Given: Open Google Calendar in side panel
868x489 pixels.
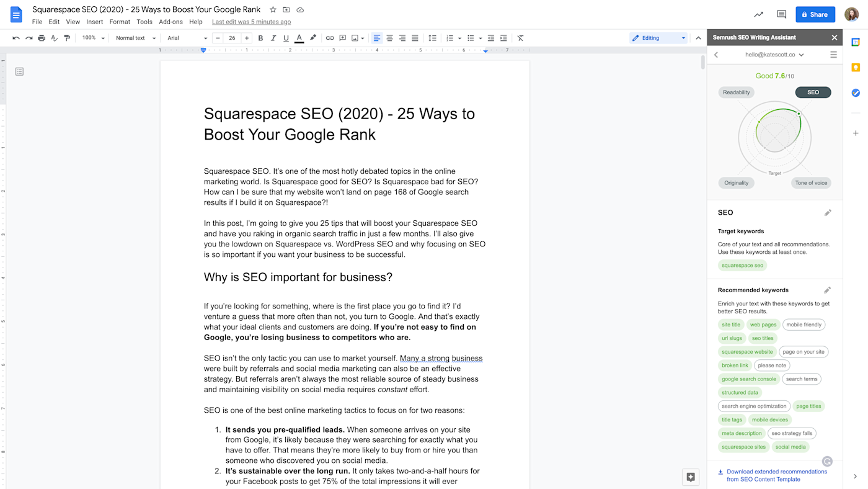Looking at the screenshot, I should pos(856,42).
